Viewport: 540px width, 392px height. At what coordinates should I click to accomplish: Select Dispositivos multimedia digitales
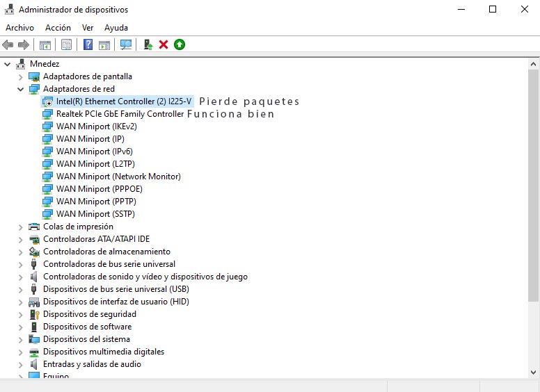pos(104,352)
